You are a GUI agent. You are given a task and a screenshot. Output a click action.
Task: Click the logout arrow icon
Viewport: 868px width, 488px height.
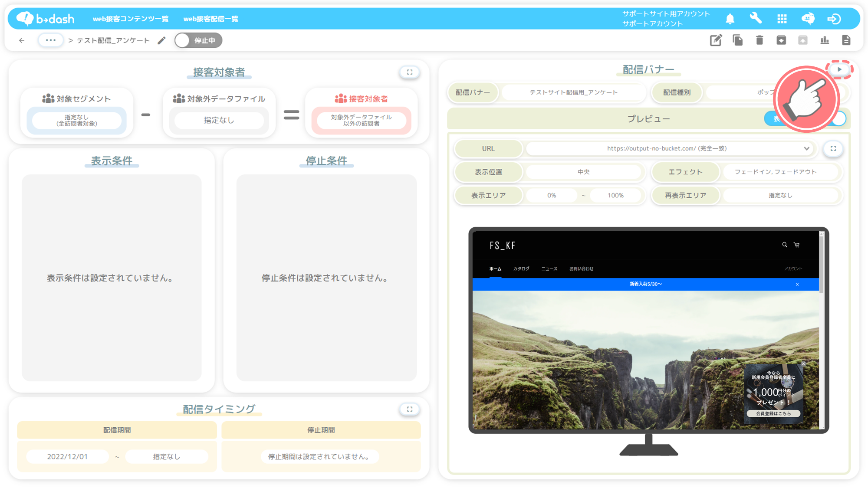(x=834, y=19)
